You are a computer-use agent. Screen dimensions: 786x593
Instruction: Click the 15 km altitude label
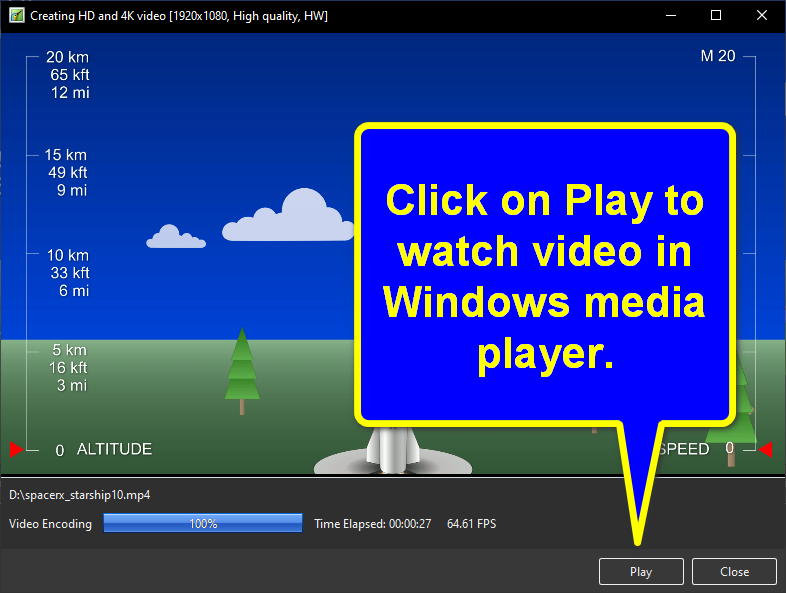(x=66, y=155)
